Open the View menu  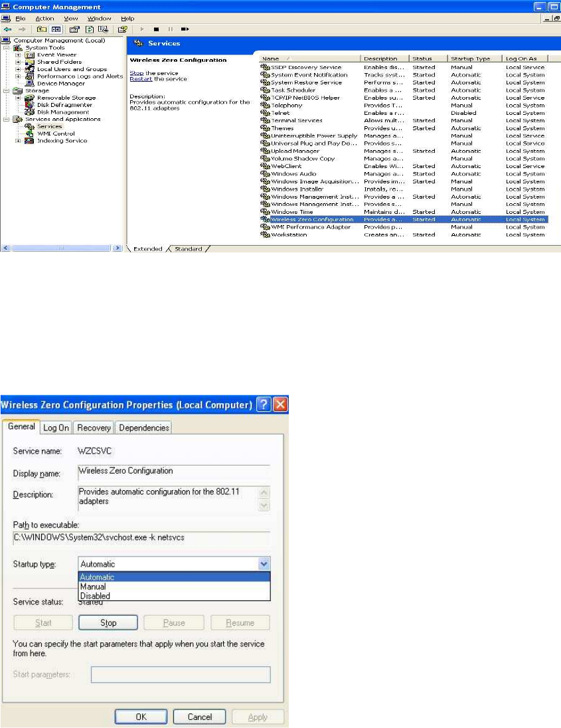(71, 19)
